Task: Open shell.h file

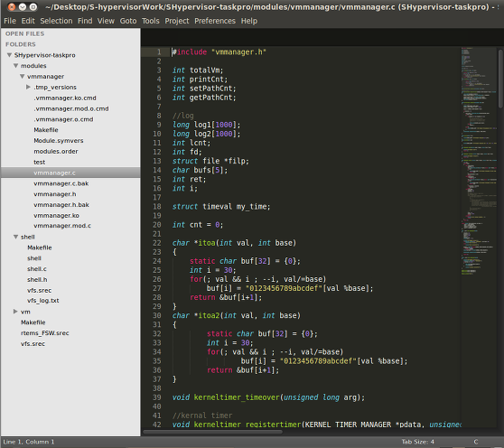Action: coord(37,280)
